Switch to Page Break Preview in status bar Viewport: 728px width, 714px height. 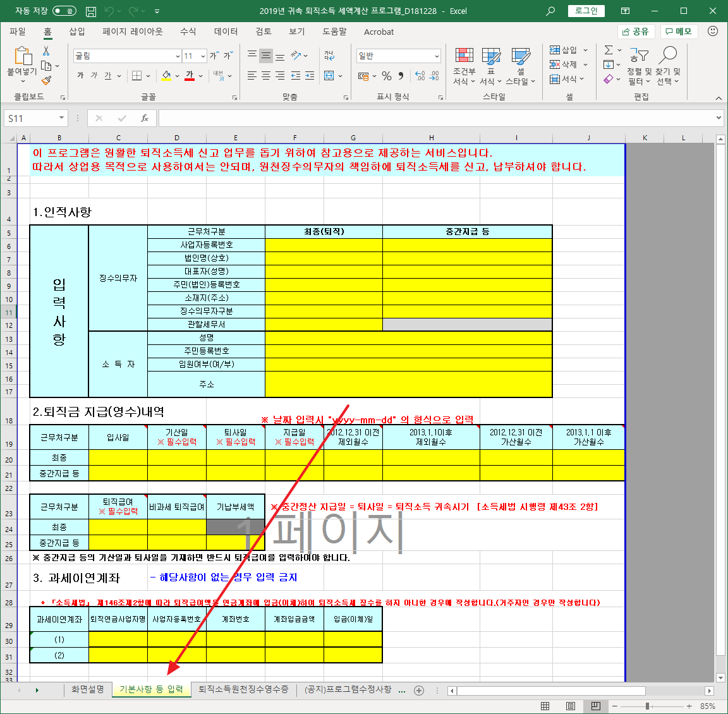pyautogui.click(x=595, y=706)
